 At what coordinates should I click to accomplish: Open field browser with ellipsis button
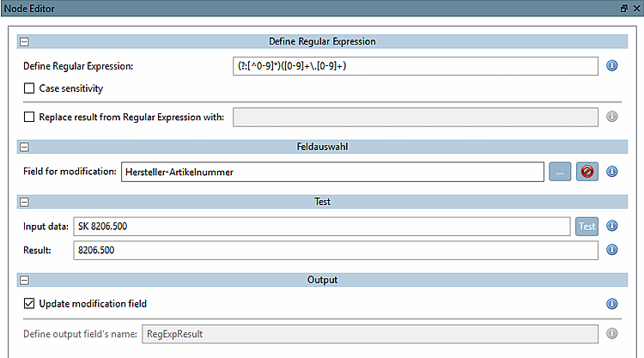(559, 172)
